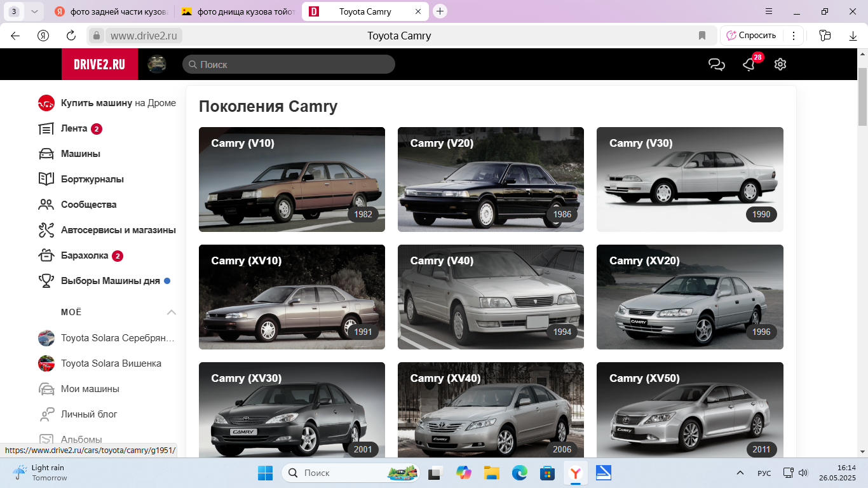The width and height of the screenshot is (868, 488).
Task: Click the www.drive2.ru address field
Action: 144,36
